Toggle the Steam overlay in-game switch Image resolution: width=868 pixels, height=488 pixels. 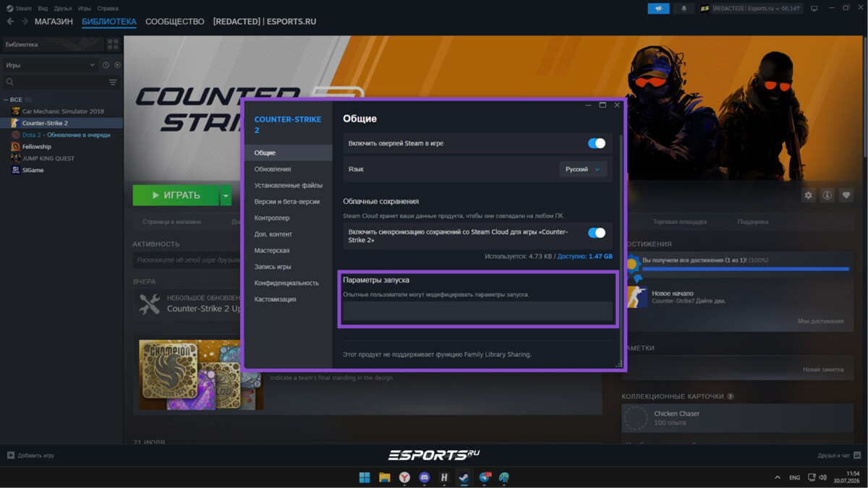click(x=597, y=143)
